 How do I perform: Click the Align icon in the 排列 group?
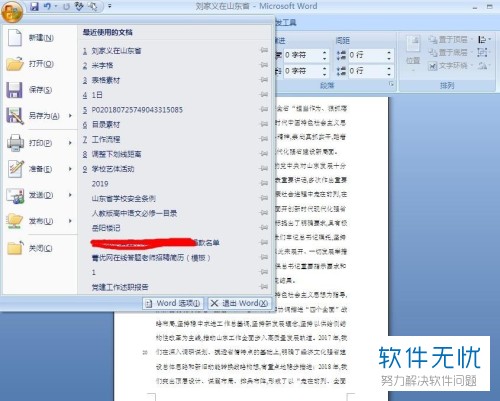484,40
